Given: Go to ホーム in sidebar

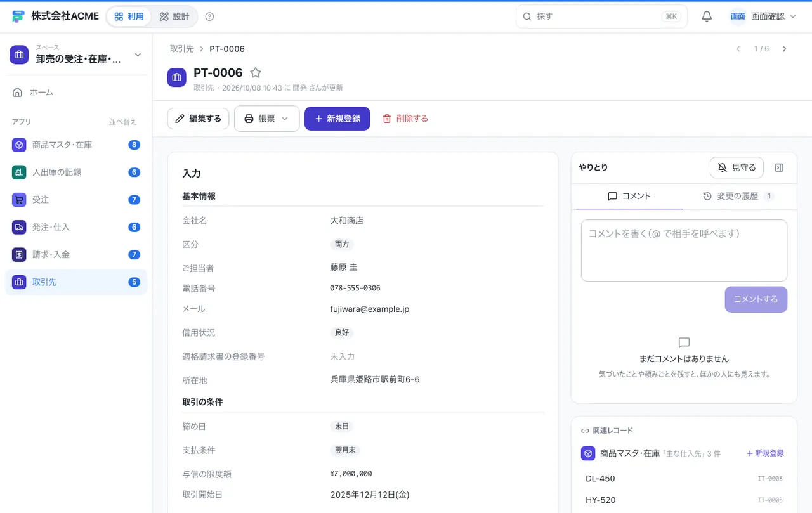Looking at the screenshot, I should (76, 92).
